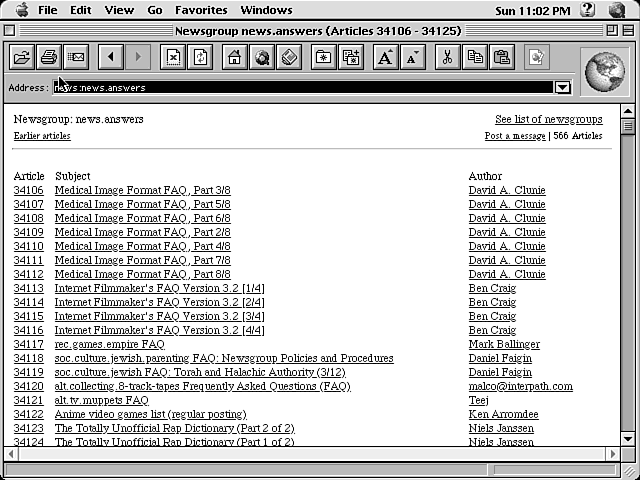Click the 'Post a message' link
This screenshot has width=640, height=480.
(514, 136)
